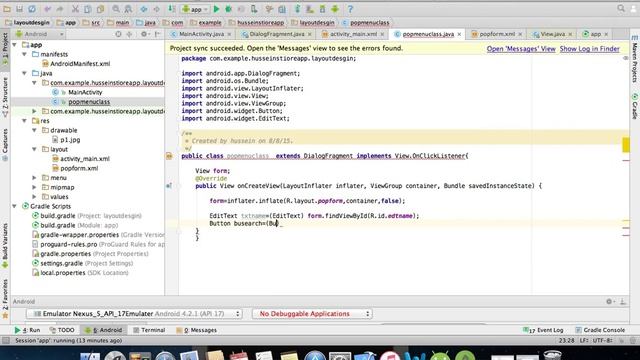The height and width of the screenshot is (360, 640).
Task: Open Build Variants side panel
Action: tap(5, 245)
